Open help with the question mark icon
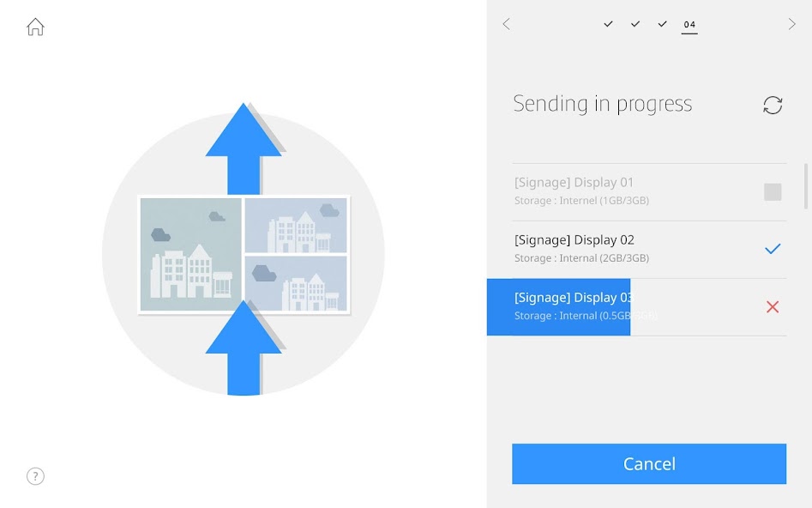This screenshot has height=508, width=812. tap(35, 476)
